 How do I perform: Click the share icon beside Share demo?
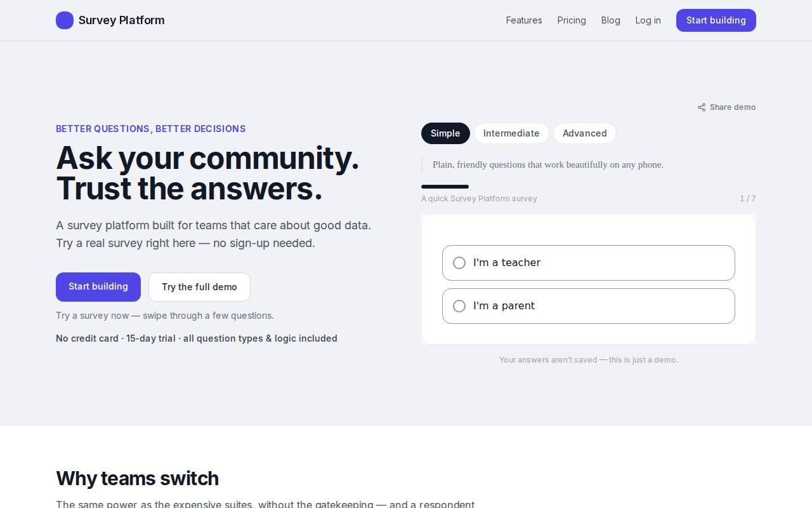coord(702,107)
